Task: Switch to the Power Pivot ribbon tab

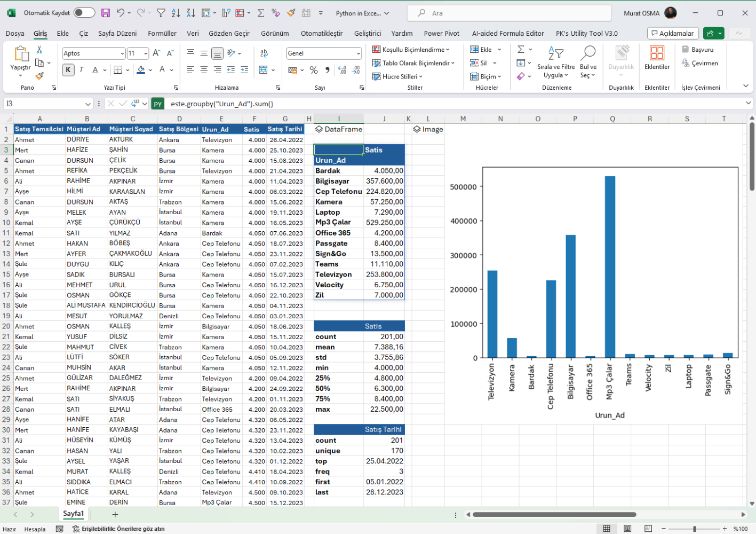Action: (x=441, y=33)
